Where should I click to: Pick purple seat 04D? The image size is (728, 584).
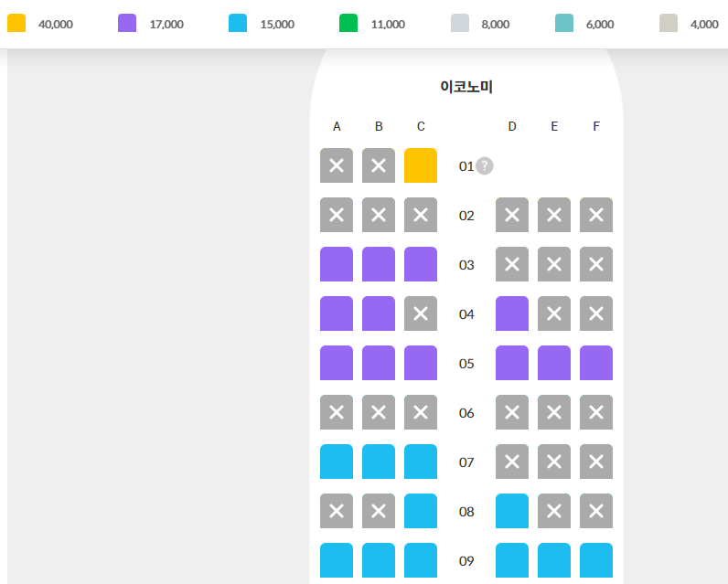[512, 313]
